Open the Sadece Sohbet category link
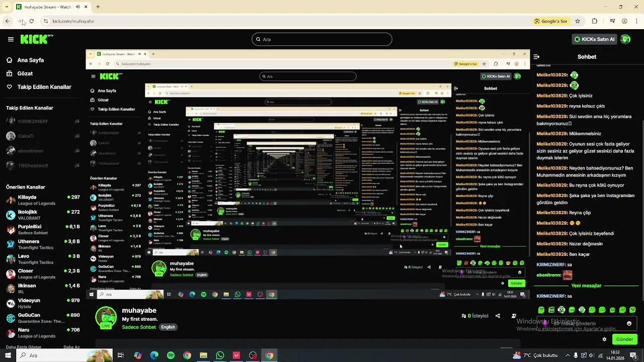This screenshot has height=362, width=644. 139,327
